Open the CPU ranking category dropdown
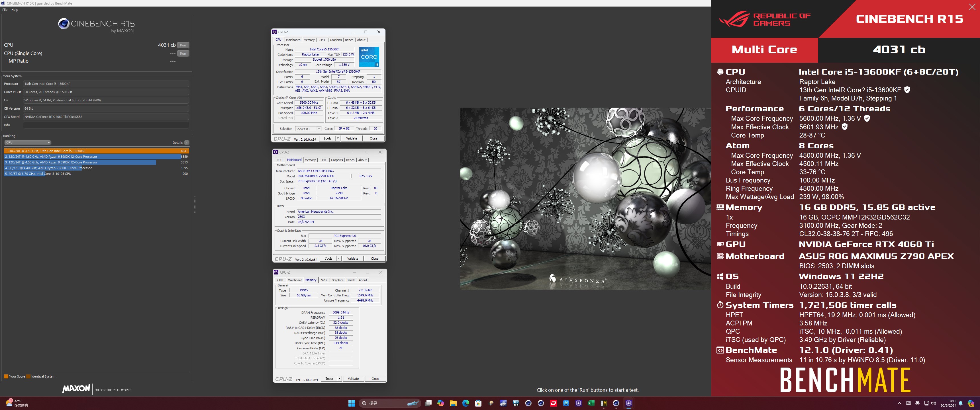 [x=27, y=143]
